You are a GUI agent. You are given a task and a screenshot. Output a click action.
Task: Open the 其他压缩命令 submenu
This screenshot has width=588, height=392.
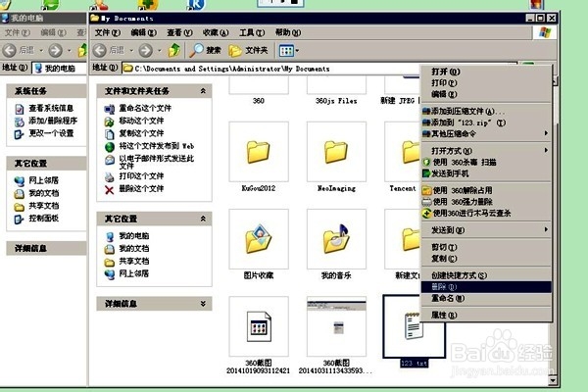pyautogui.click(x=486, y=133)
